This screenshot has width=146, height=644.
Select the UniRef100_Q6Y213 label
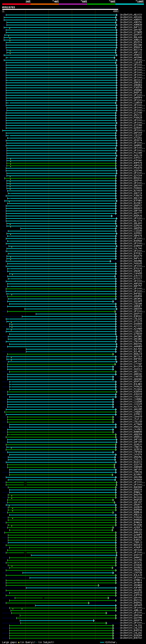coord(131,80)
